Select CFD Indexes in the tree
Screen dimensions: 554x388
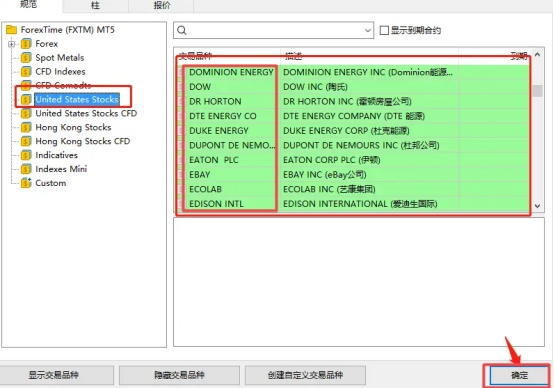(60, 72)
